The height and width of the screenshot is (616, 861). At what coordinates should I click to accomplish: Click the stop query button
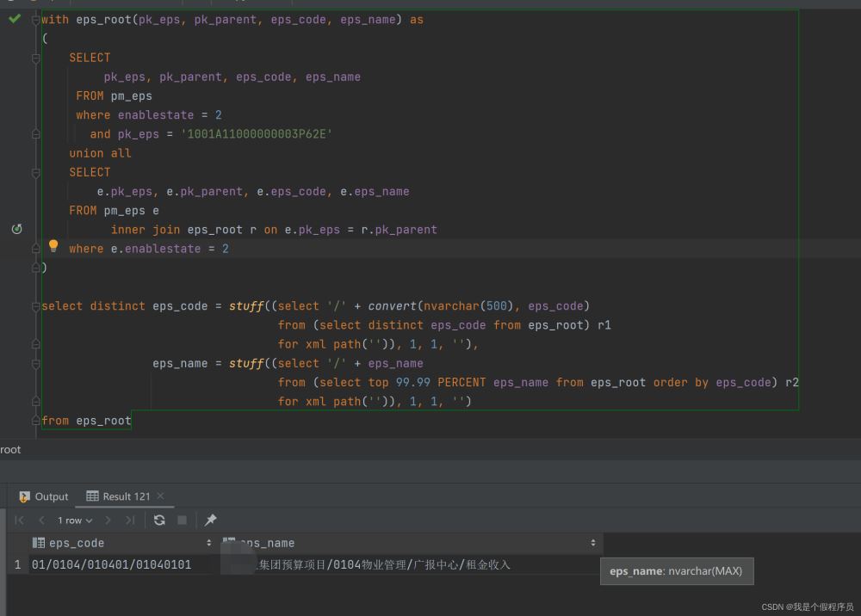tap(182, 520)
